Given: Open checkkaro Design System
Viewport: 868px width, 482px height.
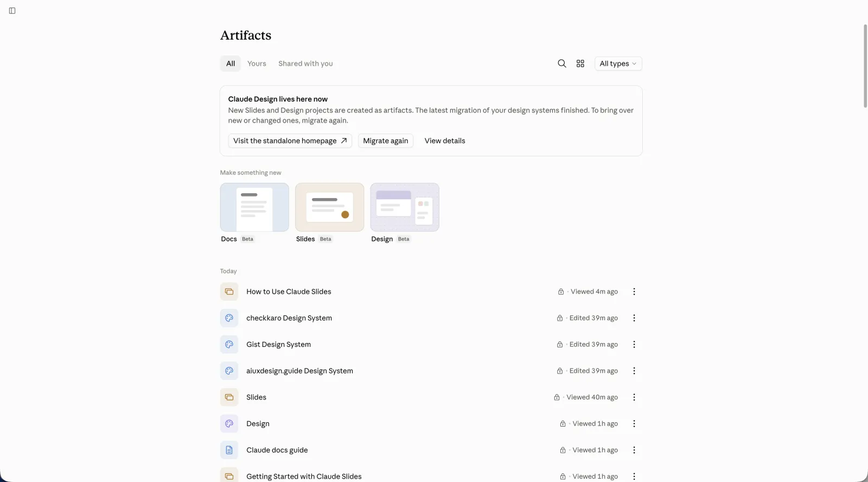Looking at the screenshot, I should point(289,318).
